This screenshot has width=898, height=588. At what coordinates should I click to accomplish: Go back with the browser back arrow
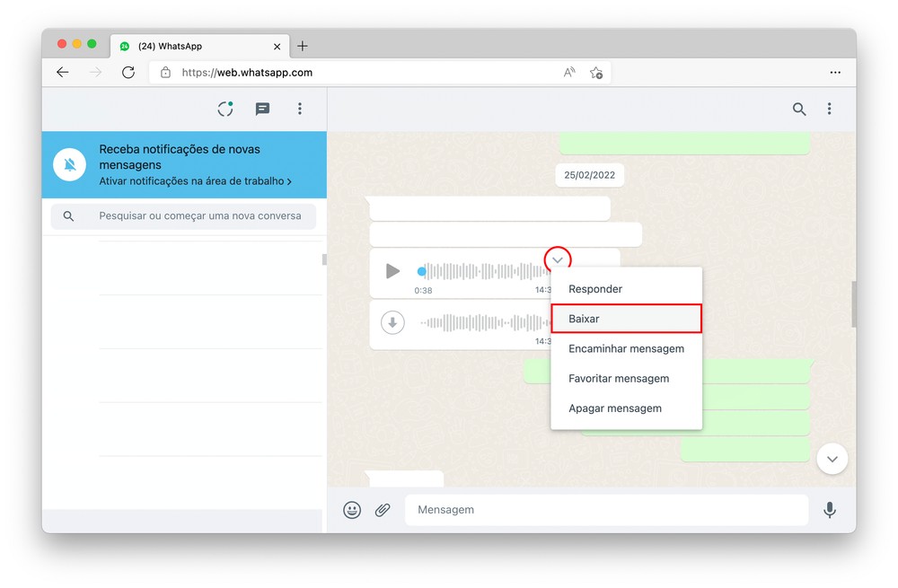63,72
